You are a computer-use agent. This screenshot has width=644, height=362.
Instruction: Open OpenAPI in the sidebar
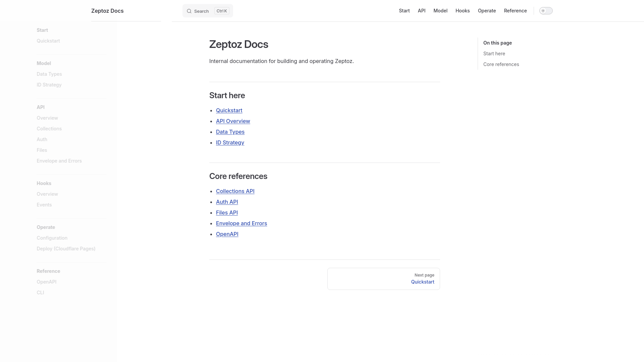tap(46, 282)
